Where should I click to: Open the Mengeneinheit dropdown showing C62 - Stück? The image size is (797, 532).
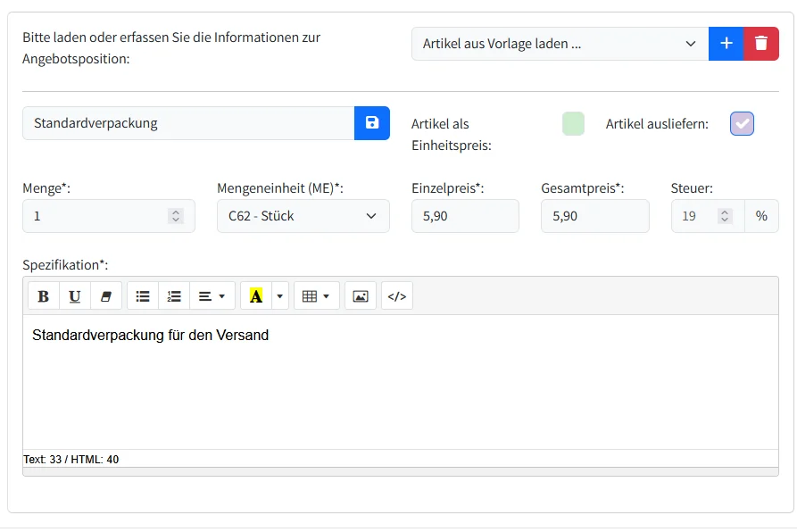coord(303,215)
